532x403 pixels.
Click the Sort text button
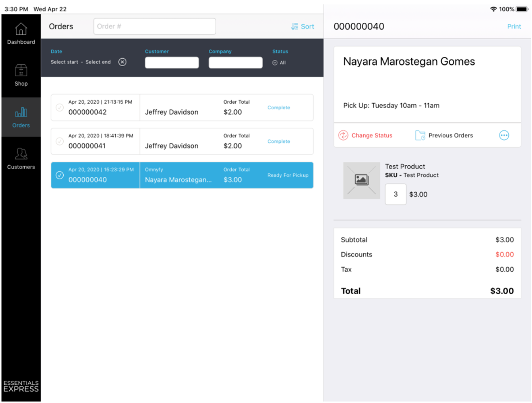tap(307, 27)
